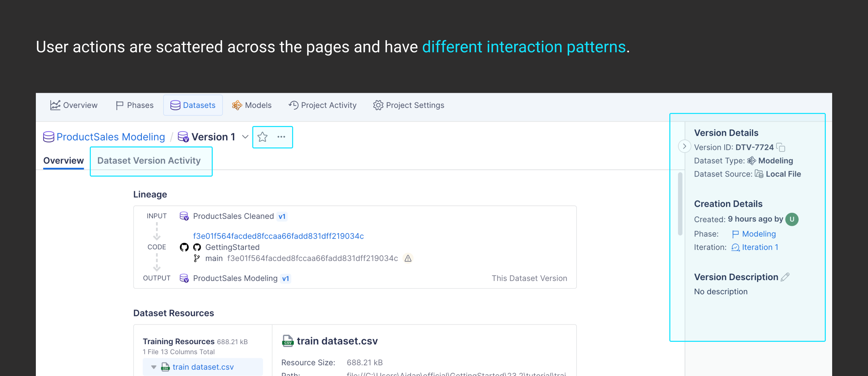Click the warning triangle next to commit hash
Image resolution: width=868 pixels, height=376 pixels.
tap(408, 258)
